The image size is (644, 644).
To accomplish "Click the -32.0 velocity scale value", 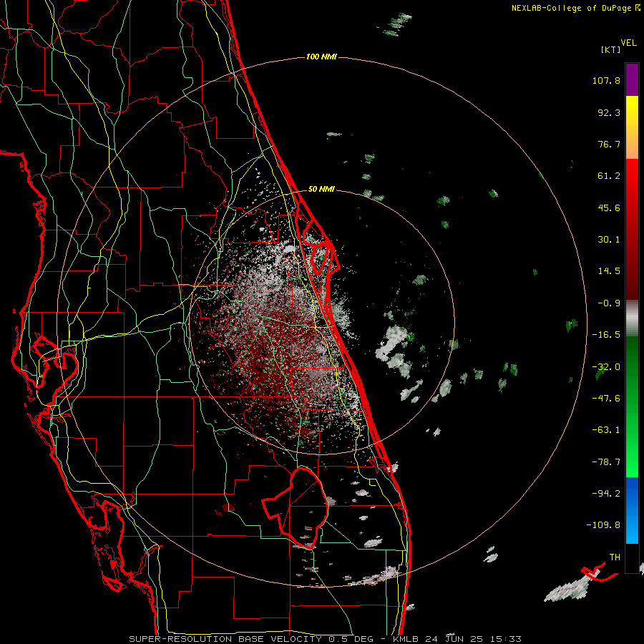I will tap(606, 366).
